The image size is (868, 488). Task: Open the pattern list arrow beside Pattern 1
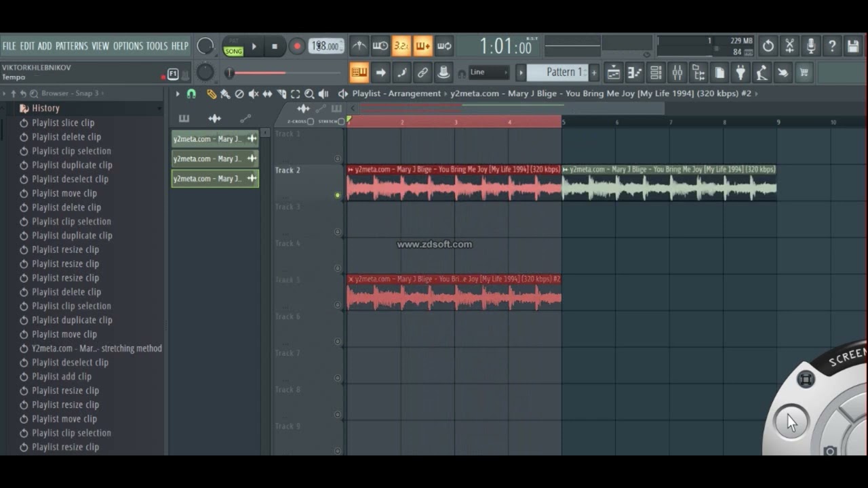521,72
